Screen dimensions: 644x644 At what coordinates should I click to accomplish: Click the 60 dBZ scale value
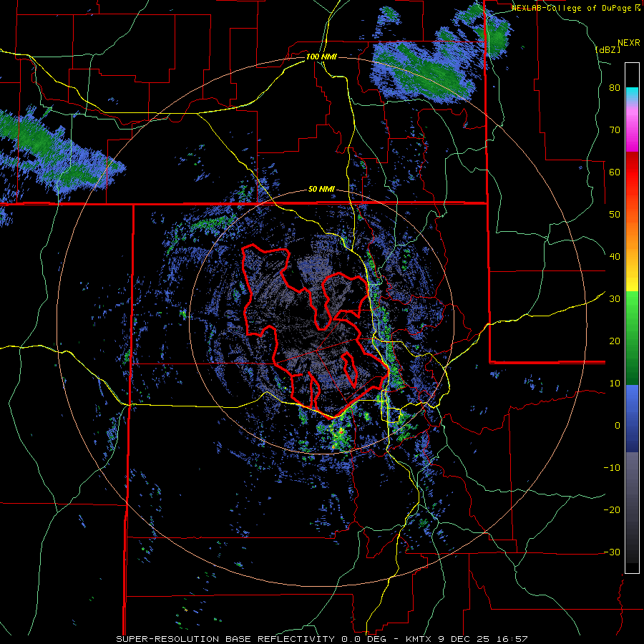[x=615, y=172]
